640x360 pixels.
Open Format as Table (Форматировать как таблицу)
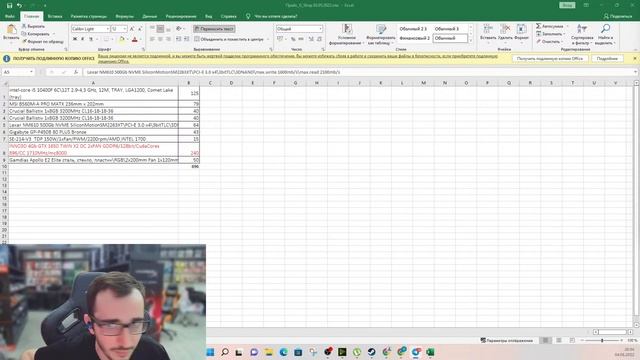[x=381, y=34]
